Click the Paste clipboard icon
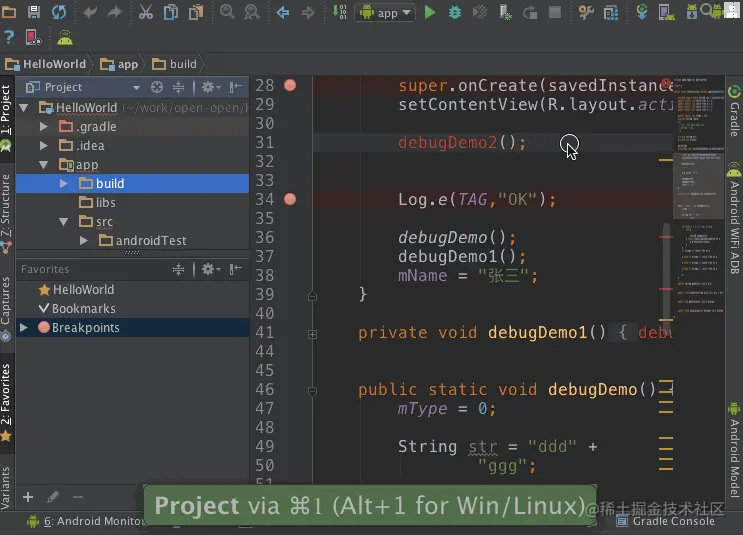Image resolution: width=743 pixels, height=535 pixels. (x=196, y=12)
